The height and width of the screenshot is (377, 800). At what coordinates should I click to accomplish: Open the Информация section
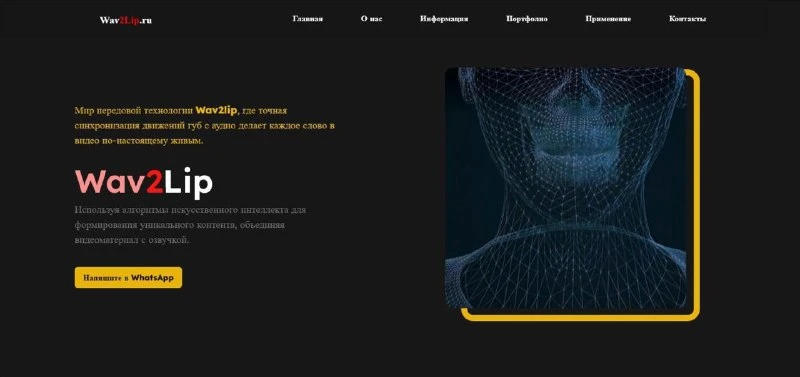[x=444, y=19]
